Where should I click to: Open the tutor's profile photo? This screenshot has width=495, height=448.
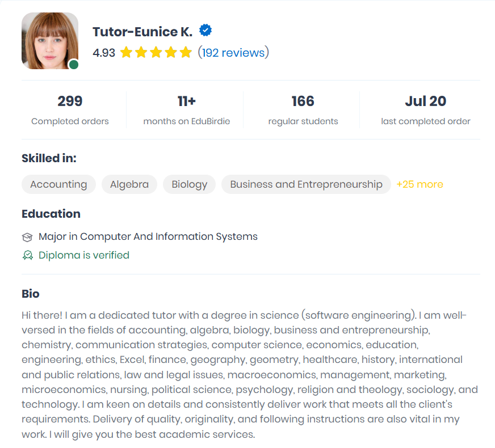point(50,41)
